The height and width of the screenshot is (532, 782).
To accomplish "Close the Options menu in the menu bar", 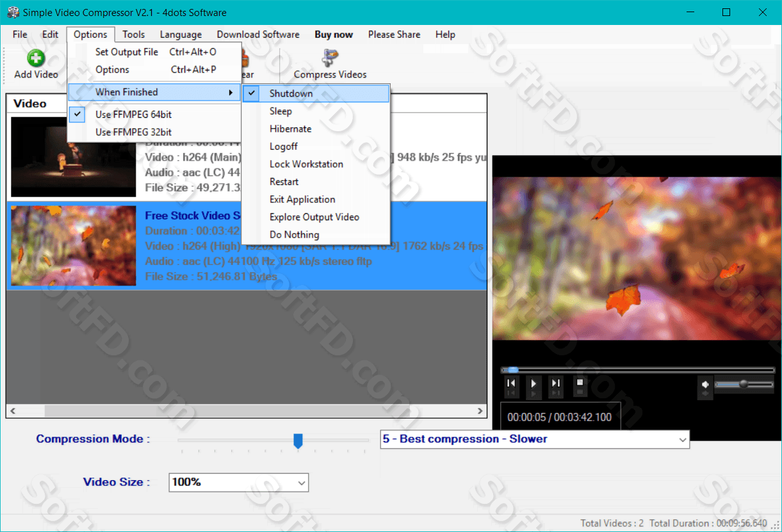I will (x=90, y=35).
